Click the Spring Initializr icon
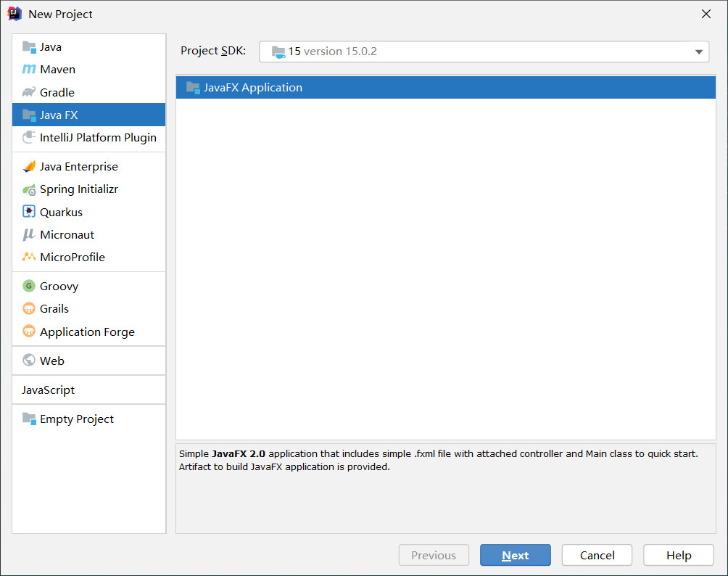Viewport: 728px width, 576px height. click(x=29, y=189)
